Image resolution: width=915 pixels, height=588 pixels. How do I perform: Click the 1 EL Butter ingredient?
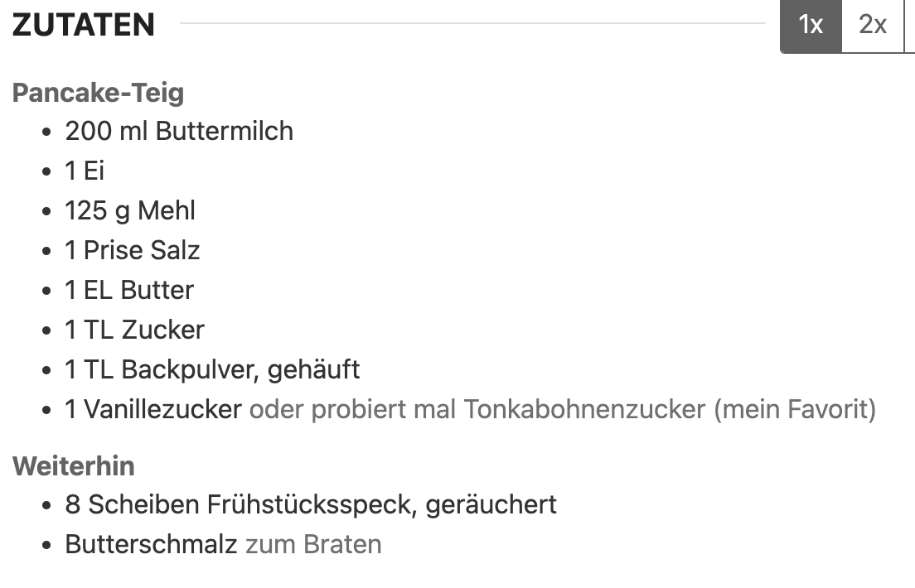pyautogui.click(x=129, y=290)
